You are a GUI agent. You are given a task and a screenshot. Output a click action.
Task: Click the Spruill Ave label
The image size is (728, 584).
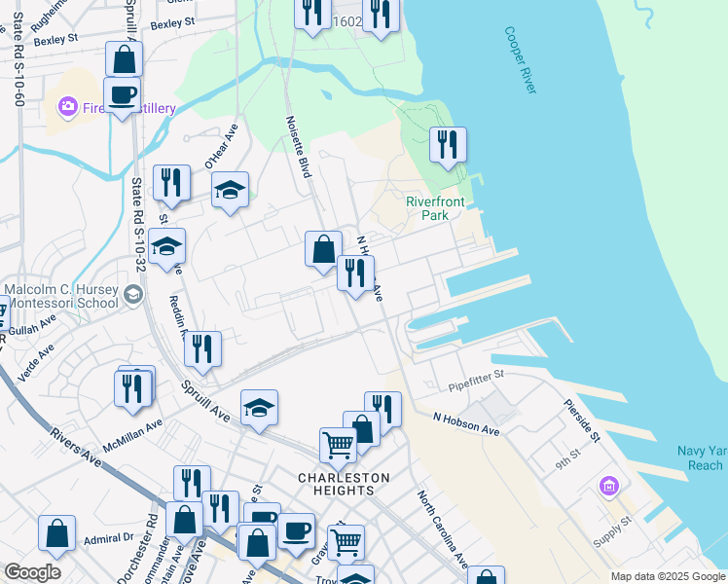(x=205, y=402)
